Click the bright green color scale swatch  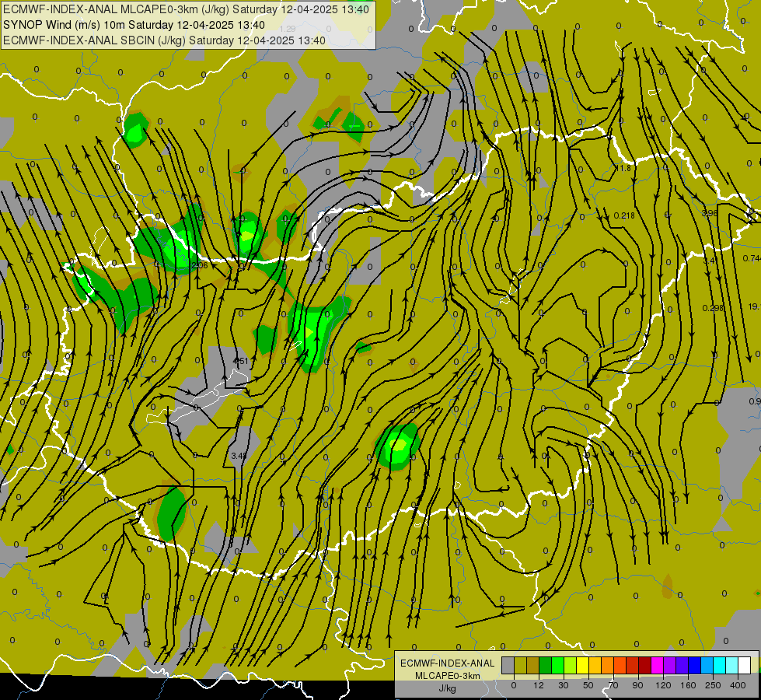tap(557, 665)
